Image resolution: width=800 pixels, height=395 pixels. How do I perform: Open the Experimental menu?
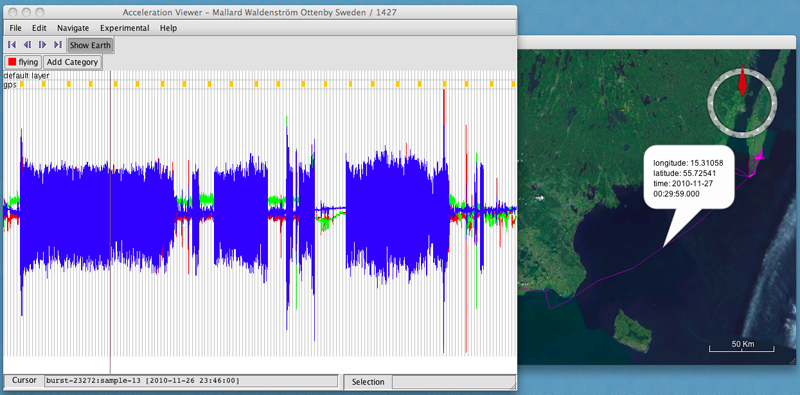click(124, 28)
